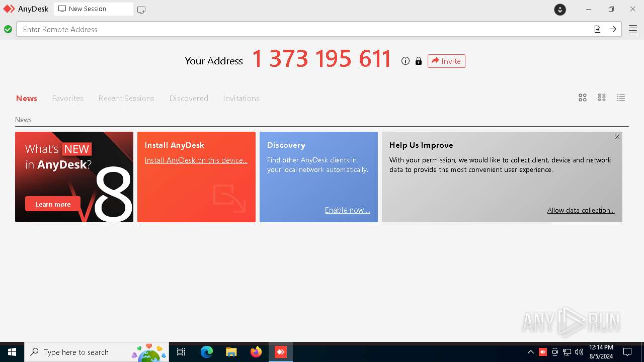Click the AnyDesk system tray icon
This screenshot has height=362, width=644.
[x=543, y=352]
